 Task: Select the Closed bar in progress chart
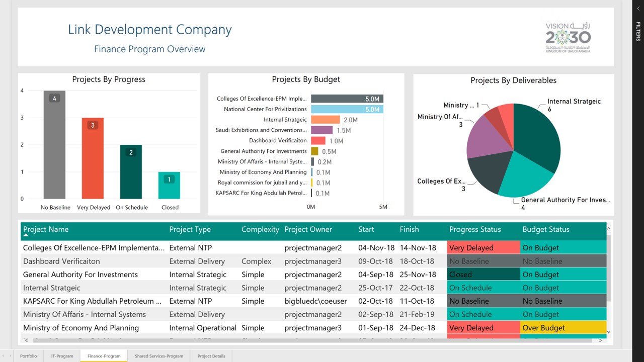(169, 186)
